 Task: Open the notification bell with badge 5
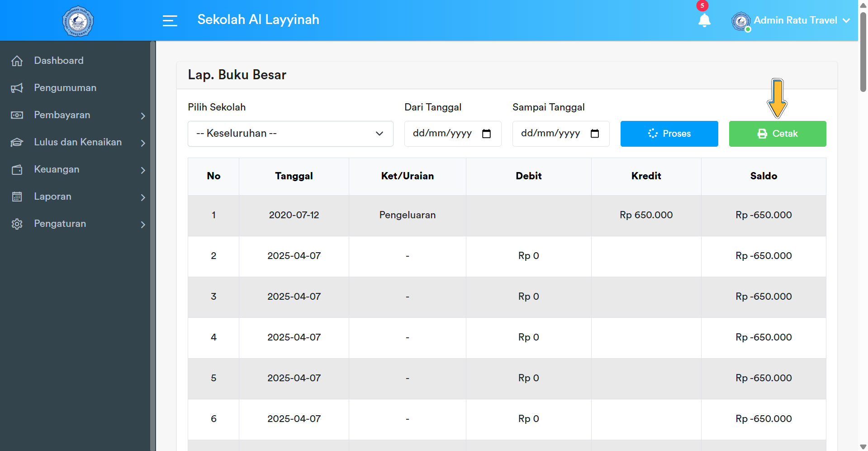tap(704, 21)
